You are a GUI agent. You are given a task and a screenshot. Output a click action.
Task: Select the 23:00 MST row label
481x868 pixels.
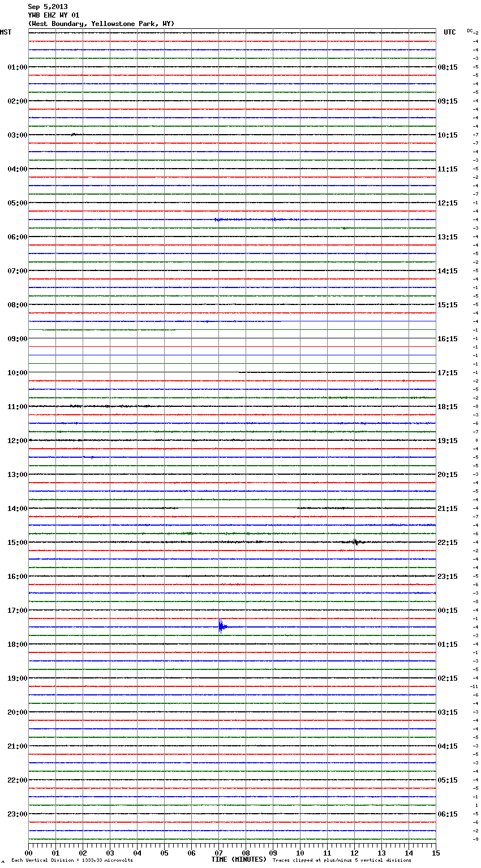coord(18,814)
